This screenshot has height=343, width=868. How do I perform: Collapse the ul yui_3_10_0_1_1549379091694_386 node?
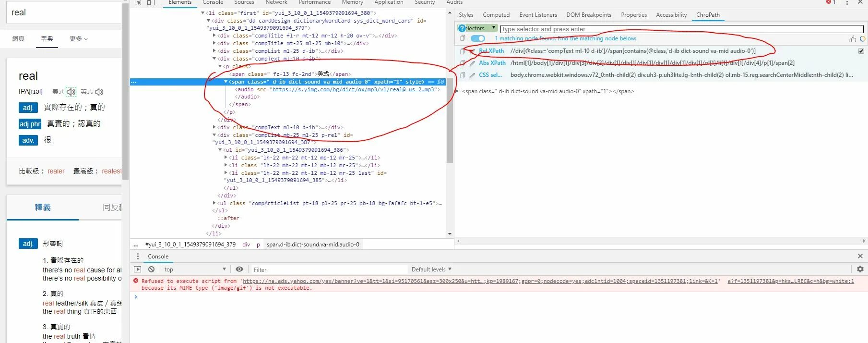click(220, 150)
